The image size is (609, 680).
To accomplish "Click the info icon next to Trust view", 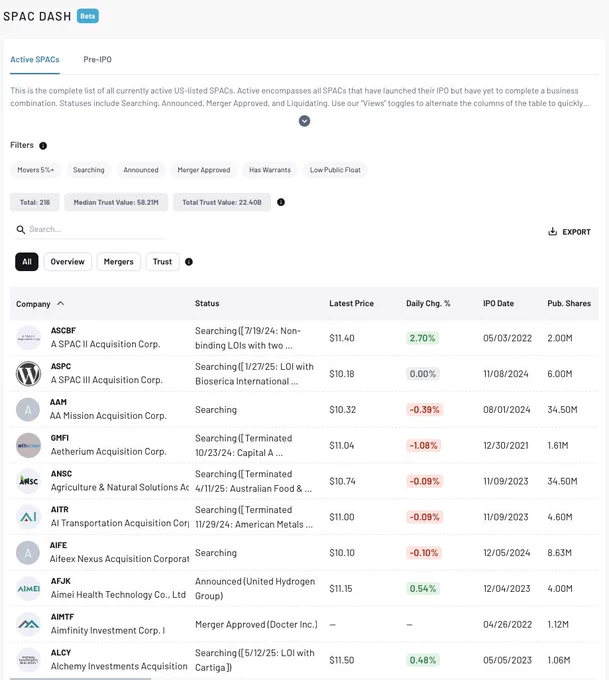I will tap(189, 262).
